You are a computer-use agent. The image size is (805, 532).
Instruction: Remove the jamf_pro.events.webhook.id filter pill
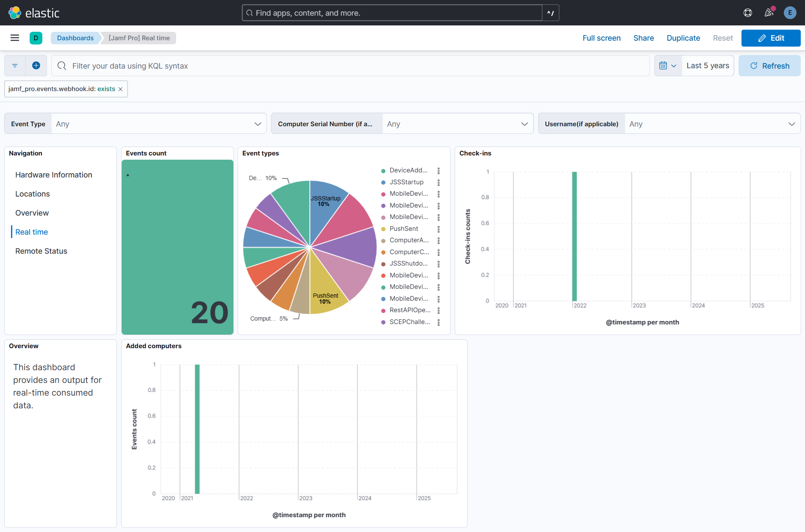(x=121, y=89)
